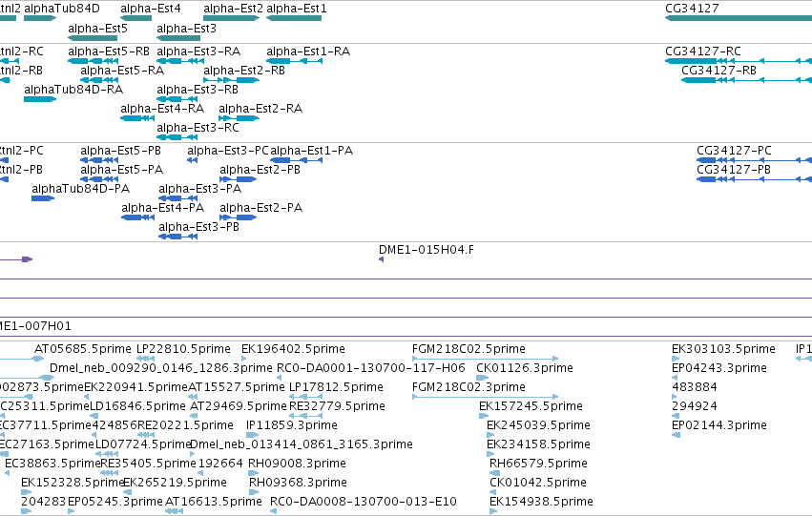Click EST RH09368.3prime

pyautogui.click(x=254, y=492)
